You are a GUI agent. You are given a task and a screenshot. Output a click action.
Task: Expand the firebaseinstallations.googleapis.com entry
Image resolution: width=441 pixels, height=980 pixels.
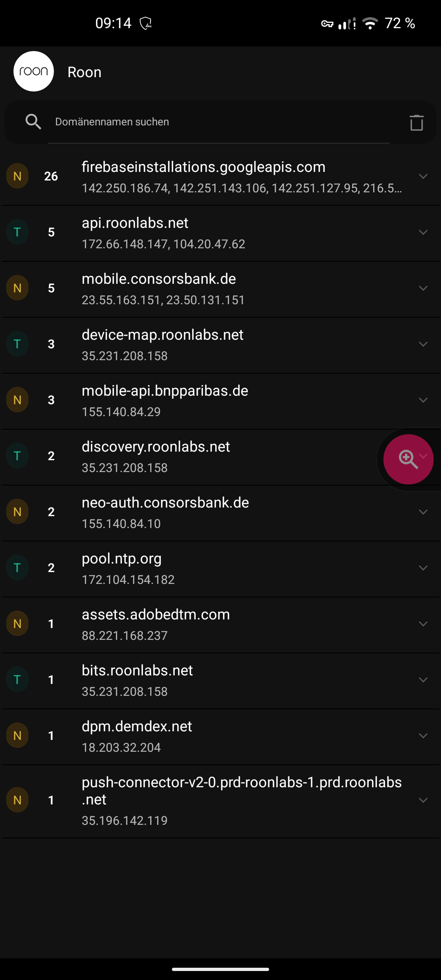click(423, 176)
